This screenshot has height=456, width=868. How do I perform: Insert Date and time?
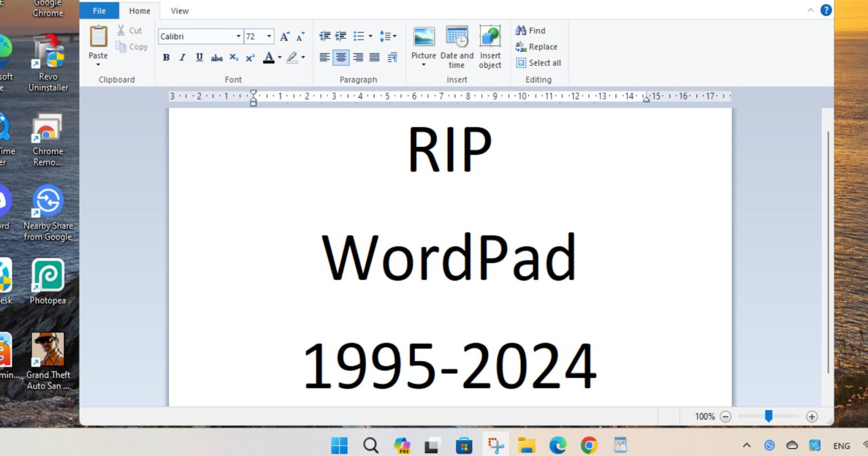(x=457, y=37)
